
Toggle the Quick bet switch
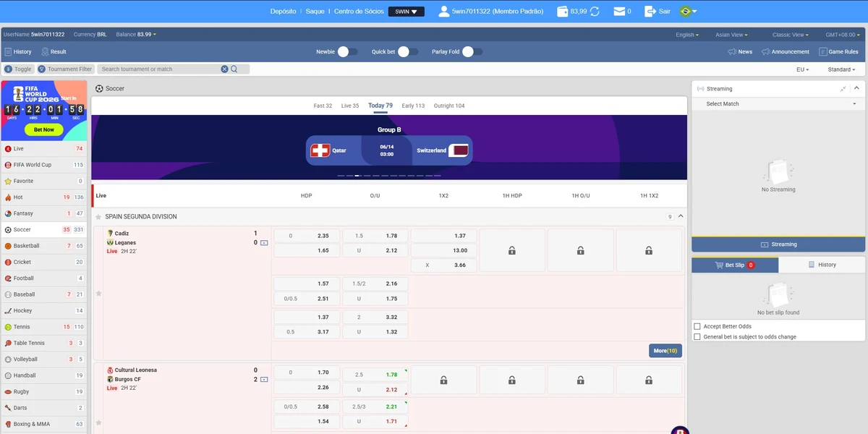pyautogui.click(x=408, y=51)
